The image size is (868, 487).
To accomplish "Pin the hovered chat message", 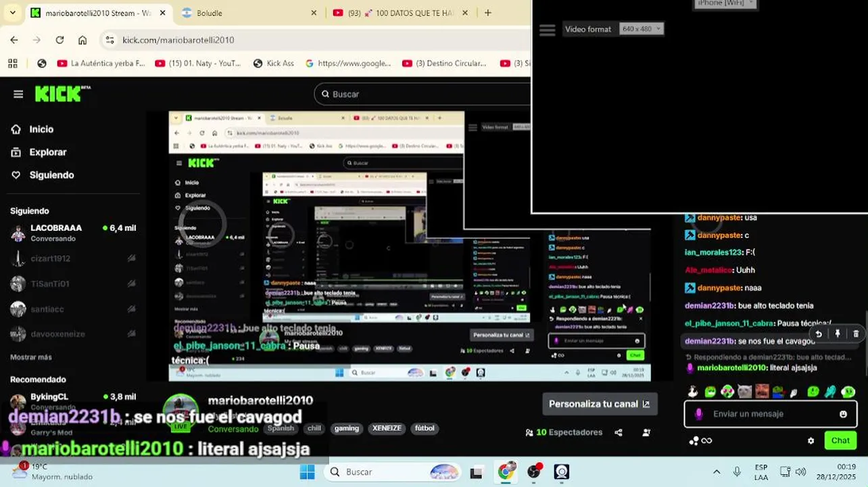I will [x=838, y=333].
